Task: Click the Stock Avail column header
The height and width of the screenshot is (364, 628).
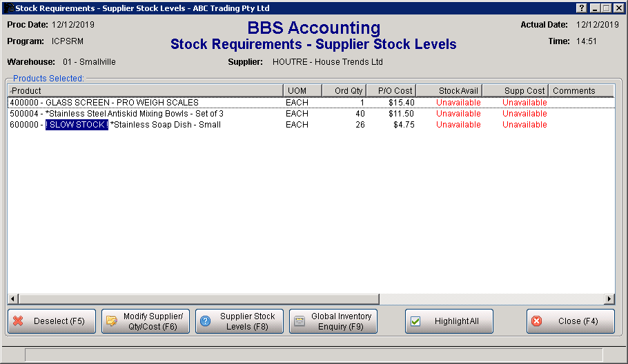Action: pos(449,90)
